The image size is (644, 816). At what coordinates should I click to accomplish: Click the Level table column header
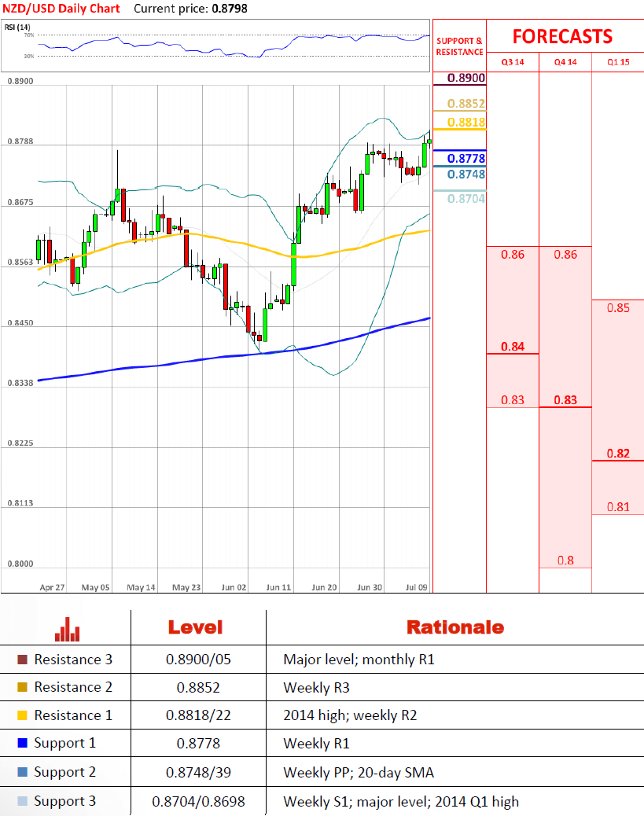[195, 627]
